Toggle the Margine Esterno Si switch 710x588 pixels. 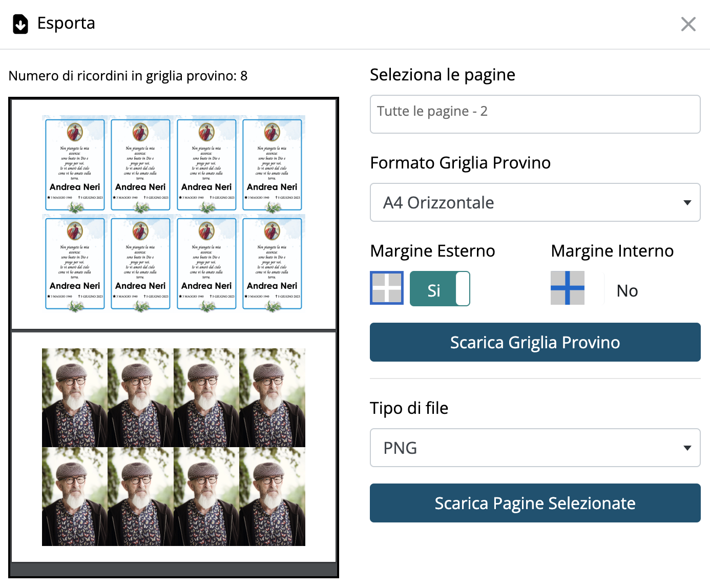[x=440, y=289]
